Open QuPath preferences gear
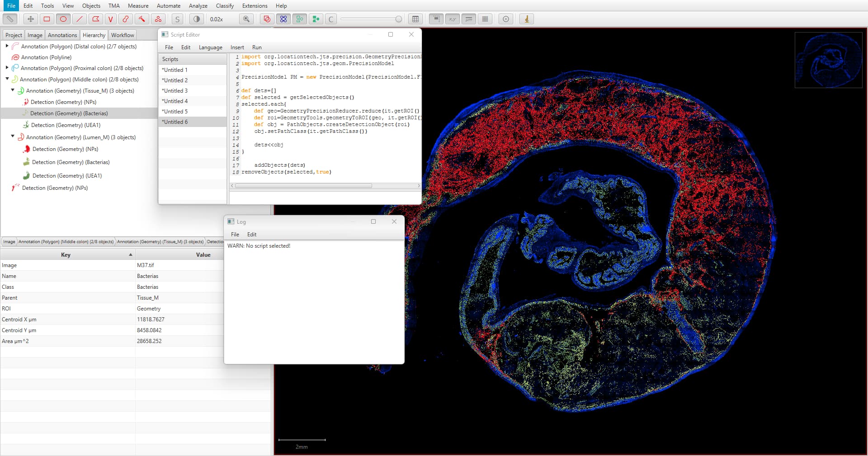Viewport: 868px width, 456px height. 505,19
